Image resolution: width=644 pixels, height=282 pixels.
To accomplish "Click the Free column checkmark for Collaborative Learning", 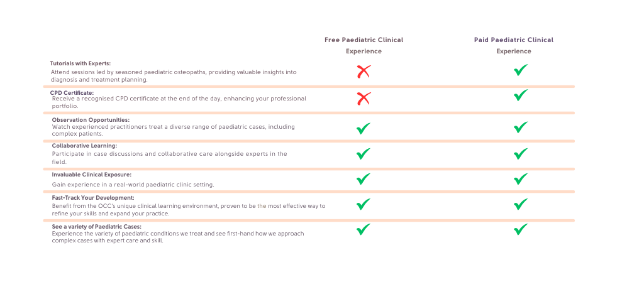I will point(363,154).
